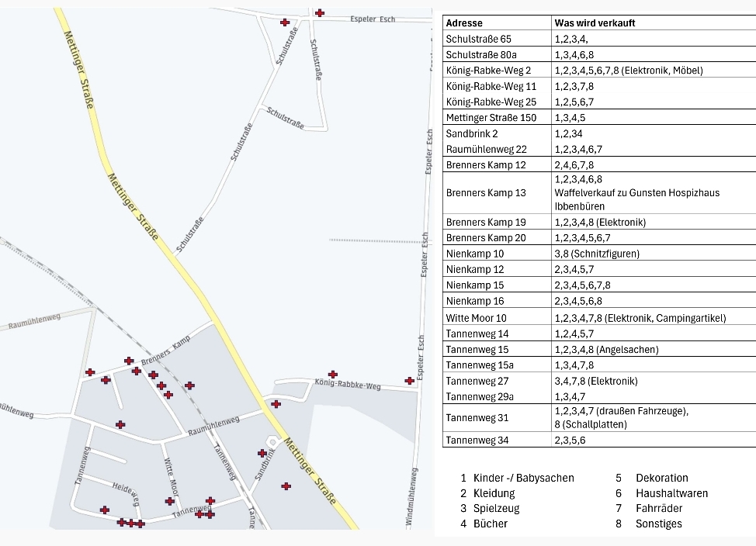Click legend entry 'Haushaltwaren'
756x546 pixels.
tap(672, 493)
